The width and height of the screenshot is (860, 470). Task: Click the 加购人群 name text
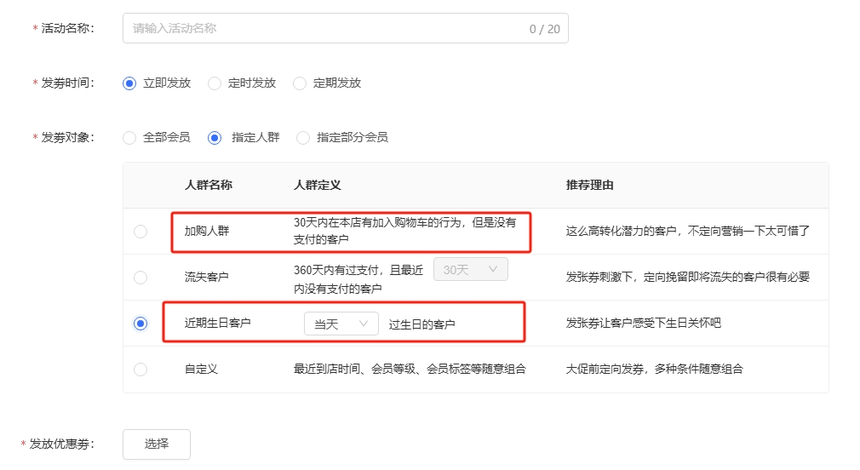(207, 231)
